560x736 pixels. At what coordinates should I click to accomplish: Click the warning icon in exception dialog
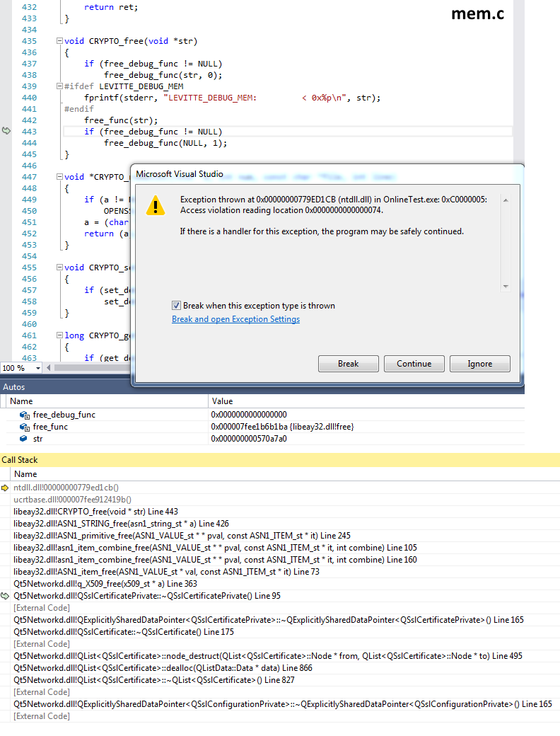[156, 206]
